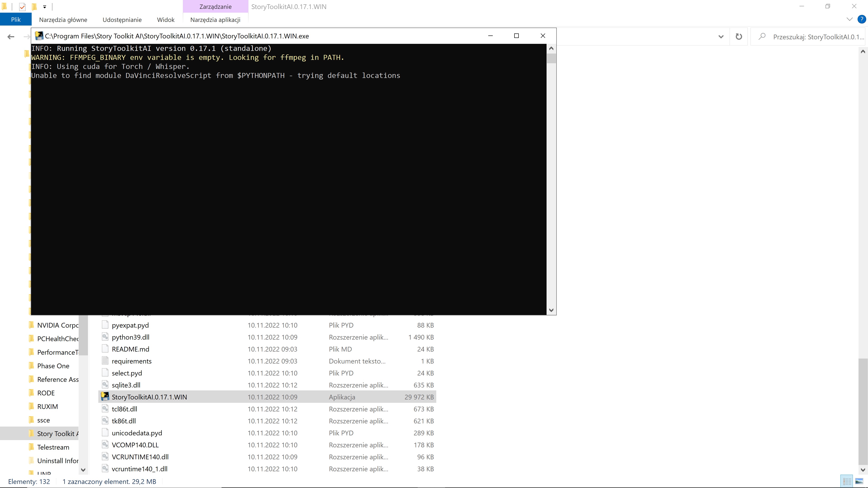Viewport: 868px width, 488px height.
Task: Click the quick access properties checkmark icon
Action: pyautogui.click(x=22, y=7)
